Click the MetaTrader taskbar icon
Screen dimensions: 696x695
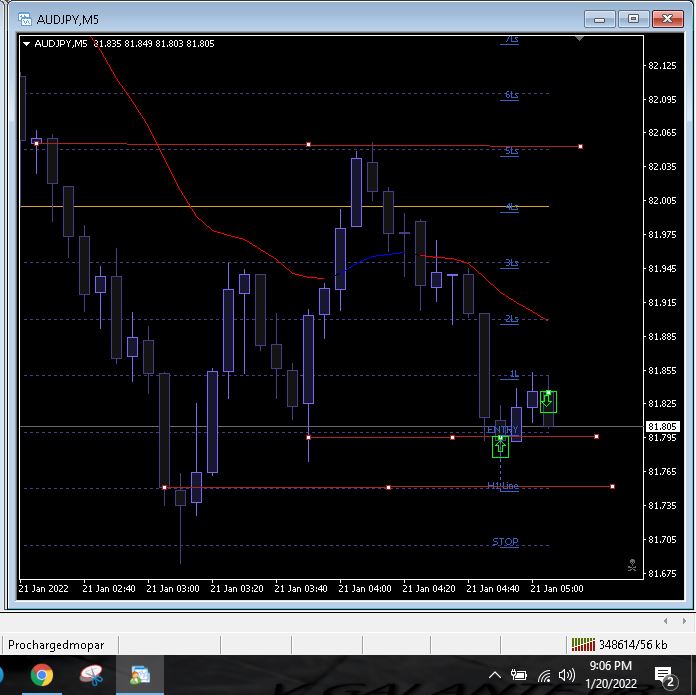point(140,675)
